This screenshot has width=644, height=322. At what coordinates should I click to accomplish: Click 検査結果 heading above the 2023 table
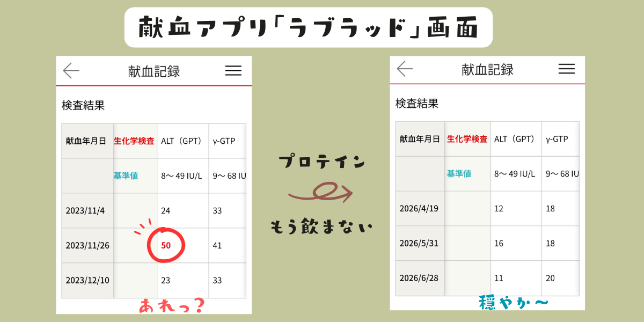coord(83,105)
